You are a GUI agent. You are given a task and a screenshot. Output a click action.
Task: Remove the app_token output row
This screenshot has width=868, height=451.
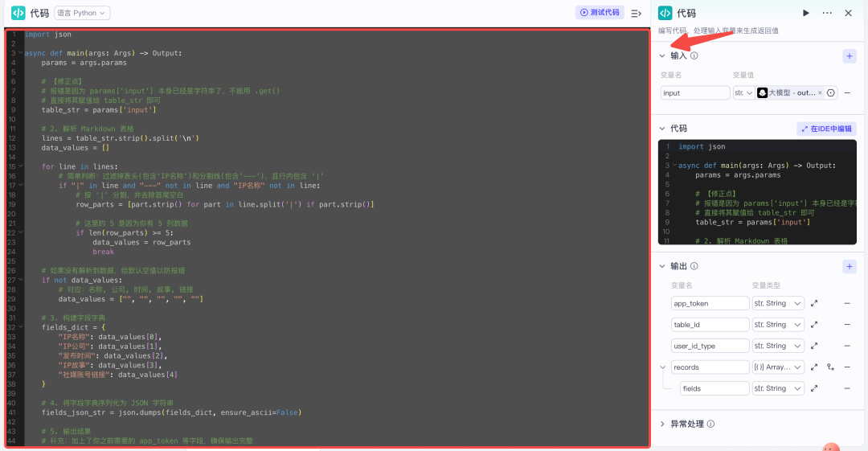click(847, 304)
